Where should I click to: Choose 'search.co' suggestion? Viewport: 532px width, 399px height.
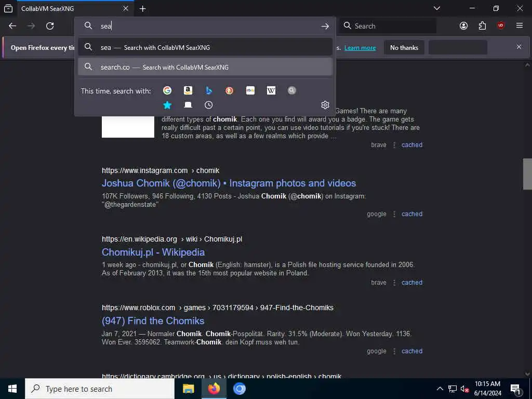coord(205,67)
